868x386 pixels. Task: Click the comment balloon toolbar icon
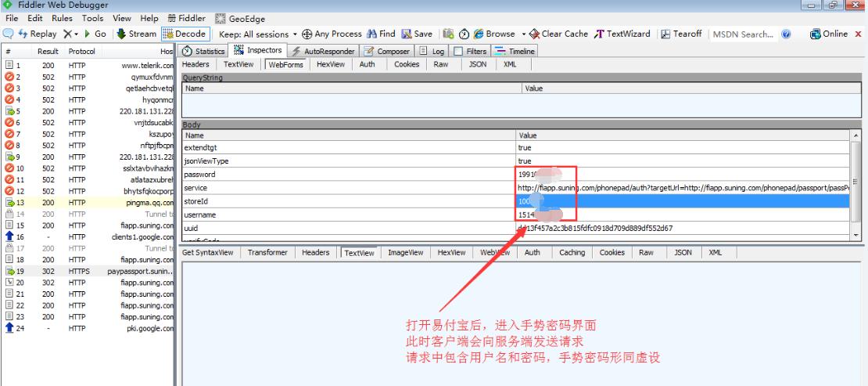coord(8,34)
